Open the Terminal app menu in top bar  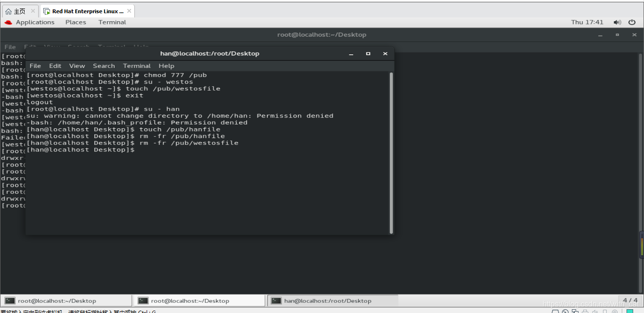(x=112, y=22)
